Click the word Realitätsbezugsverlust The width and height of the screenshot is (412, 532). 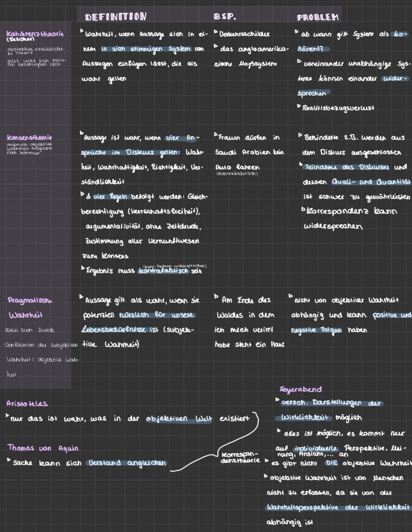click(337, 108)
